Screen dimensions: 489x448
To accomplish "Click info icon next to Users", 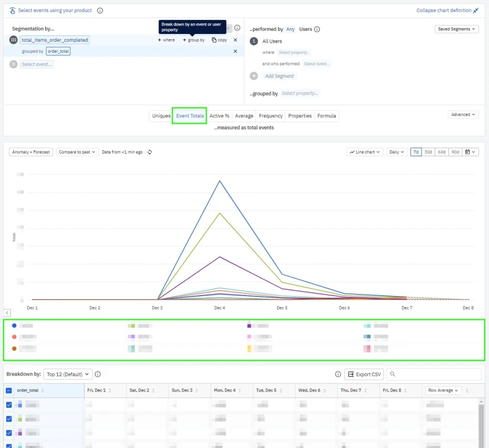I will [317, 29].
